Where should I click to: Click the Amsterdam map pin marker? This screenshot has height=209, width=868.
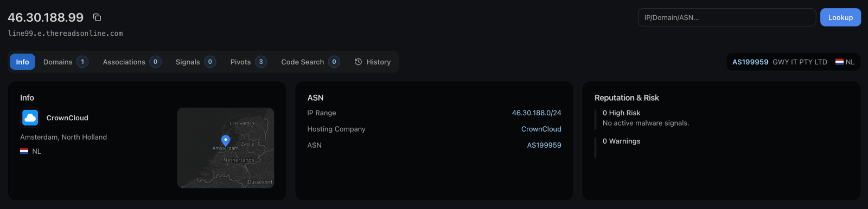click(x=226, y=141)
